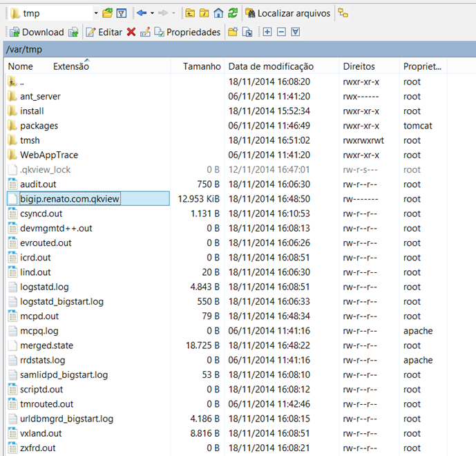Sort by the Tamanho column header

pyautogui.click(x=202, y=66)
